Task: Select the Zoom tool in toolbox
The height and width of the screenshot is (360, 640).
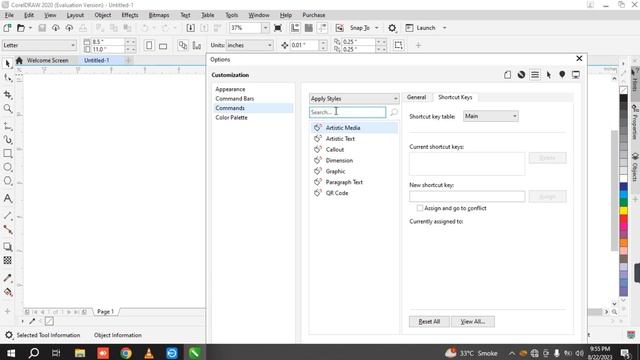Action: (x=7, y=109)
